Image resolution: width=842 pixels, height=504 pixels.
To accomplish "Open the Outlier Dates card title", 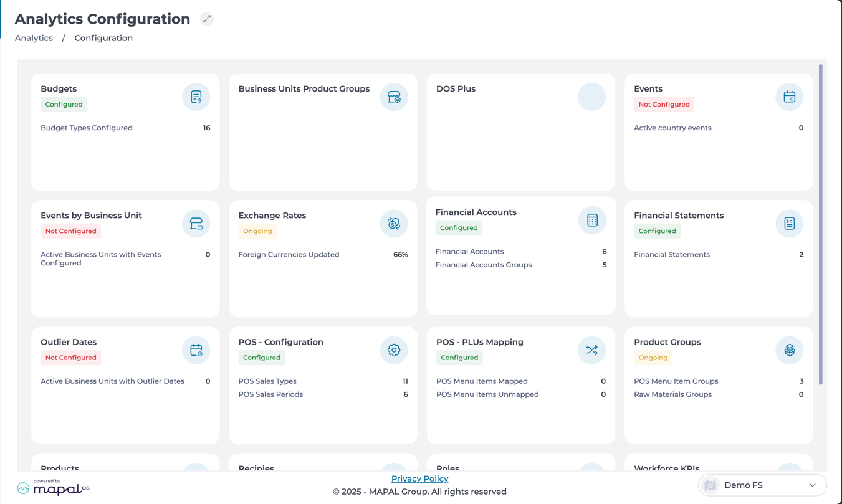I will 69,342.
